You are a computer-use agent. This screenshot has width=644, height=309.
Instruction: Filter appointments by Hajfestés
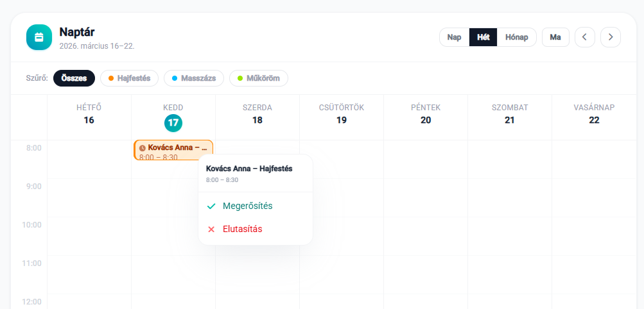tap(129, 78)
